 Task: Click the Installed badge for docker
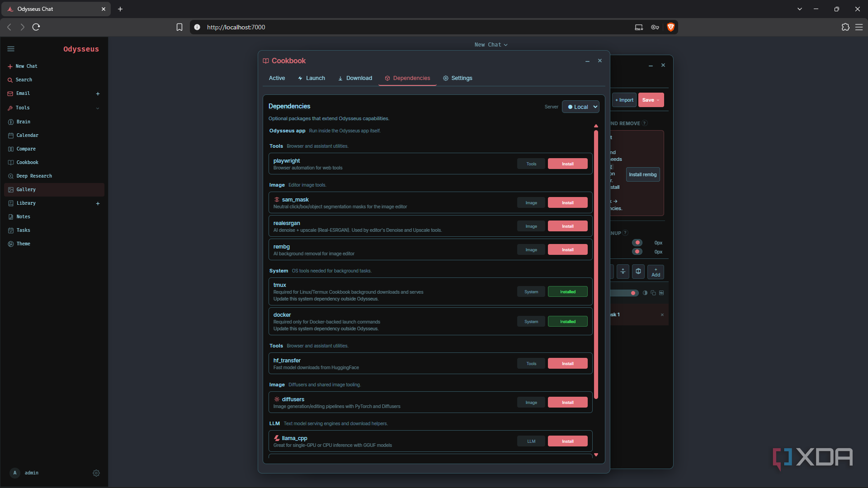[568, 322]
